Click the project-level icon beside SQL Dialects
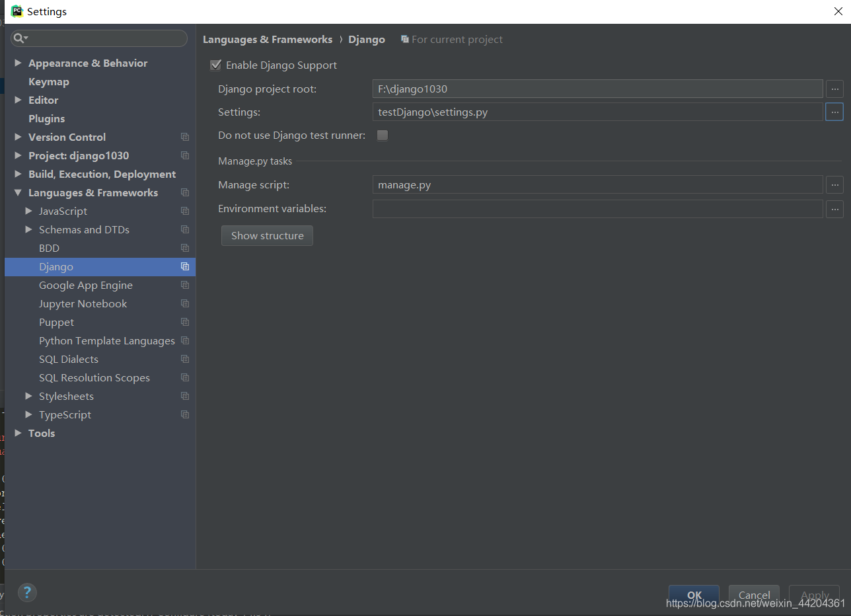The image size is (851, 616). [185, 359]
